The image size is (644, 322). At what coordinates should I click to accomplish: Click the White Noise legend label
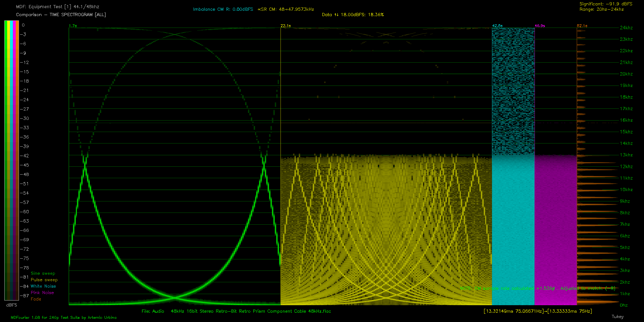click(x=43, y=286)
